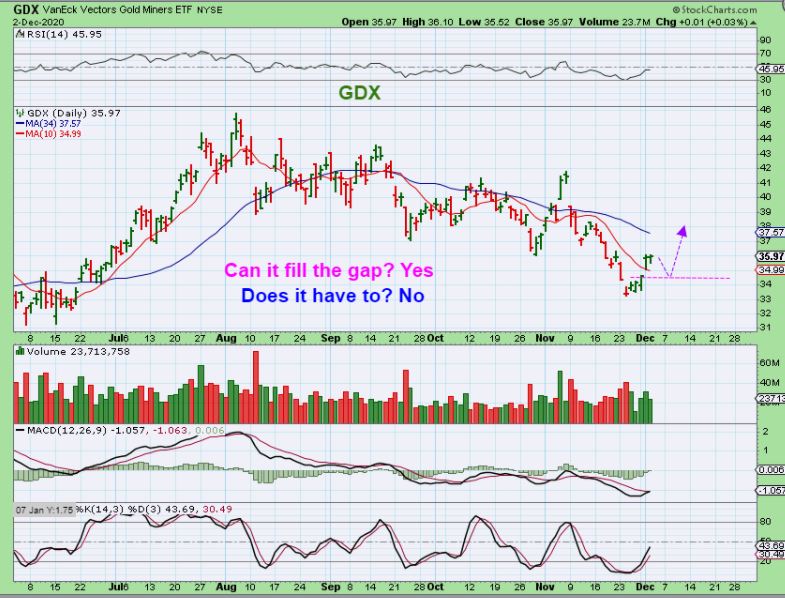
Task: Click the MACD(12,26,9) legend label
Action: click(67, 430)
